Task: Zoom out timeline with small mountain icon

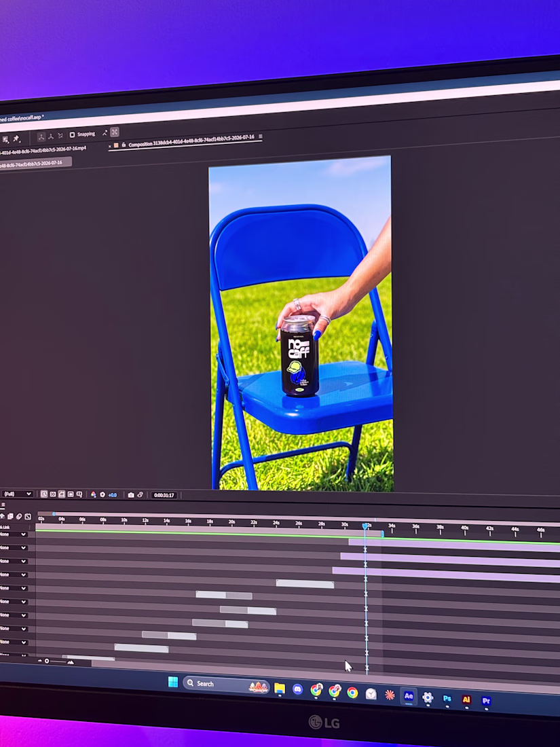Action: tap(39, 661)
